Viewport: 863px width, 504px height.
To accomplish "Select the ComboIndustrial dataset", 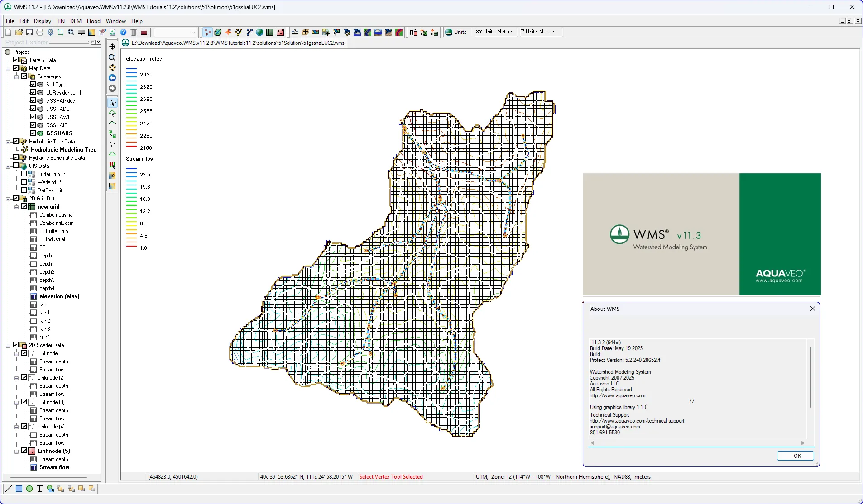I will [56, 215].
